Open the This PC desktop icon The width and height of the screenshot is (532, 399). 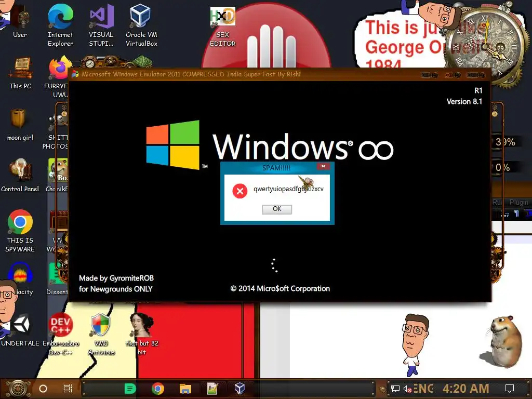tap(20, 73)
